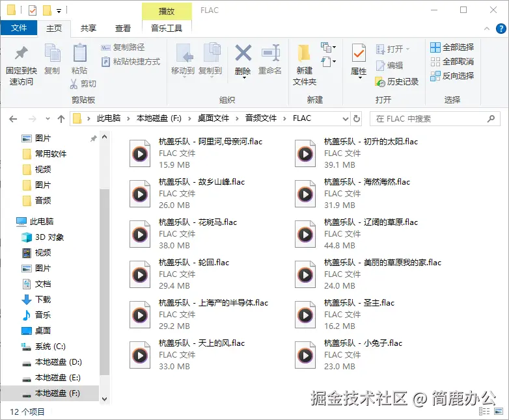Click the Edit button in ribbon
Viewport: 509px width, 420px height.
click(x=389, y=66)
